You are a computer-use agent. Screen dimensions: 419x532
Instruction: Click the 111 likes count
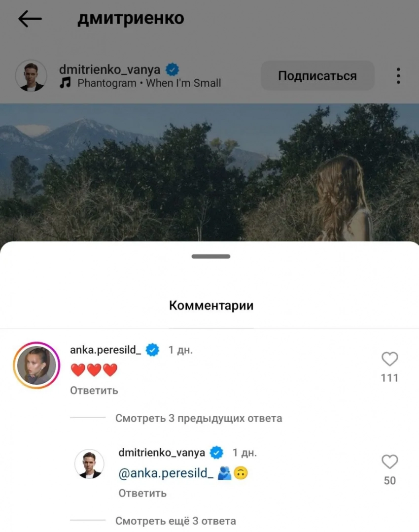tap(389, 378)
